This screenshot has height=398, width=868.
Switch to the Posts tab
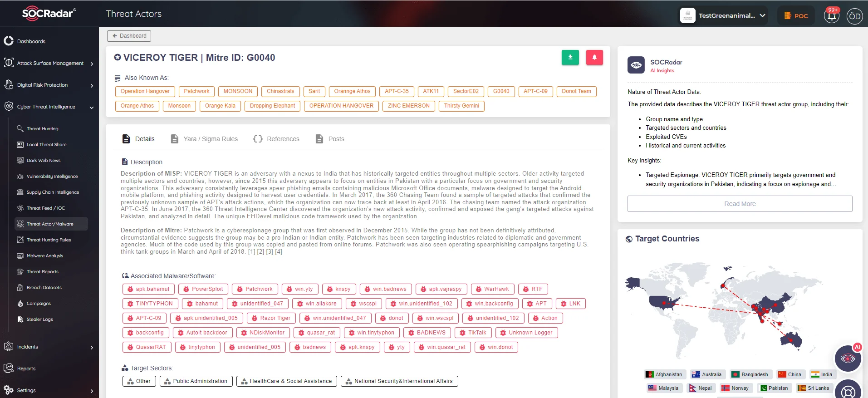coord(330,139)
